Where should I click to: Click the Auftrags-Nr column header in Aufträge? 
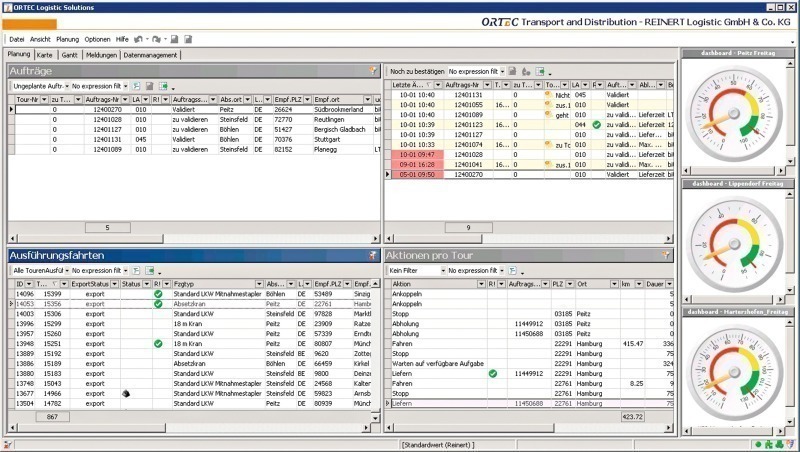click(102, 100)
